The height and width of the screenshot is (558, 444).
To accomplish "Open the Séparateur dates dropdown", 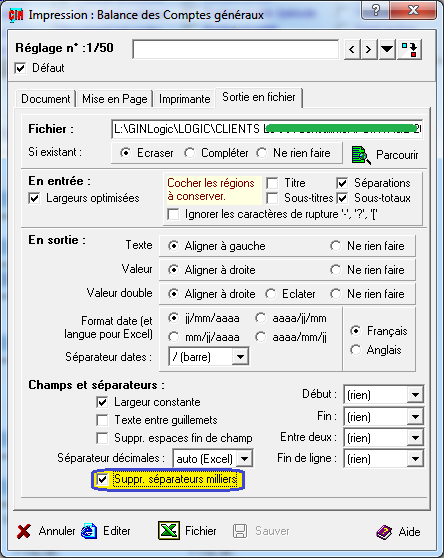I will click(x=240, y=357).
